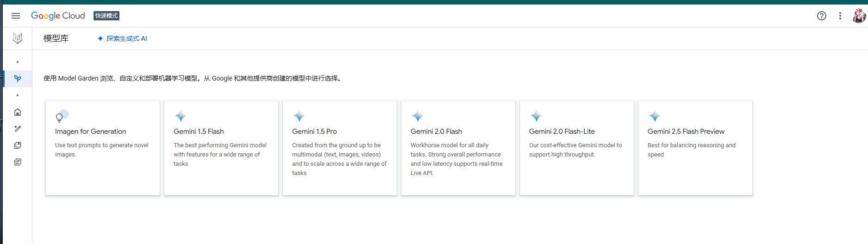Select the Model Garden sprout icon in sidebar

point(18,79)
